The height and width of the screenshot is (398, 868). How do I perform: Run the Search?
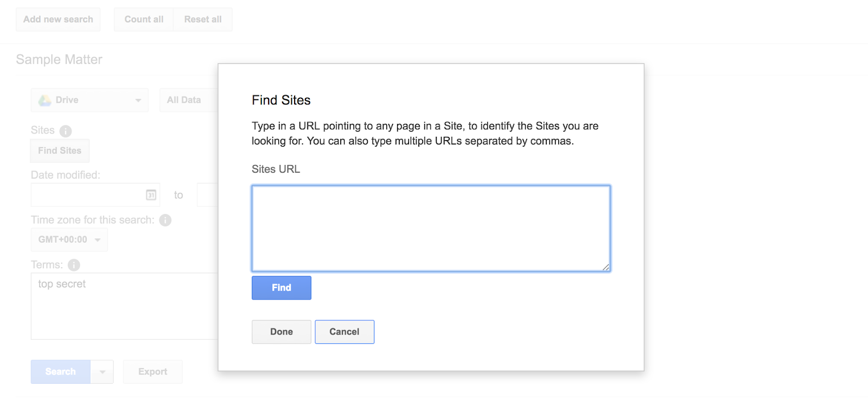(x=60, y=371)
